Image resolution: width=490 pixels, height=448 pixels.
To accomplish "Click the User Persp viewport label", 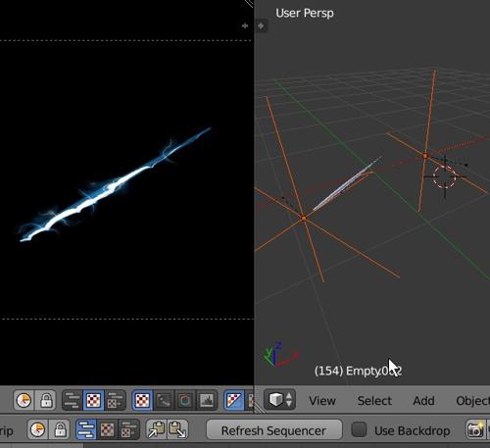I will click(305, 13).
